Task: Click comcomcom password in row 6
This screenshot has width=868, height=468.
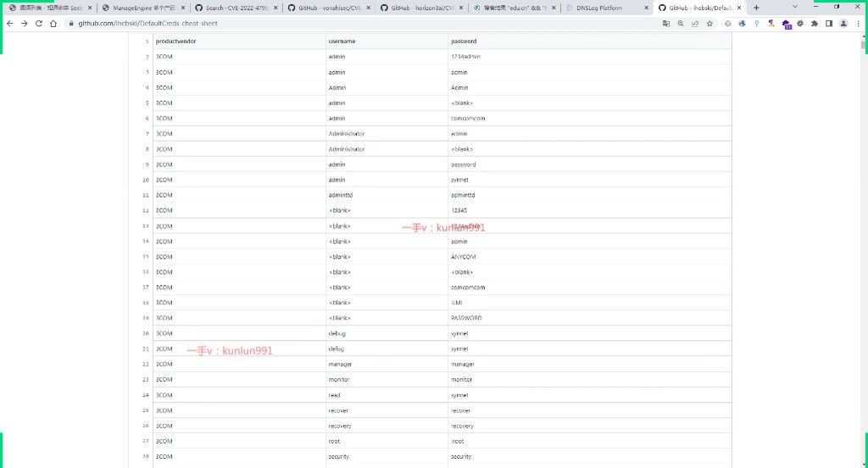Action: [590, 119]
